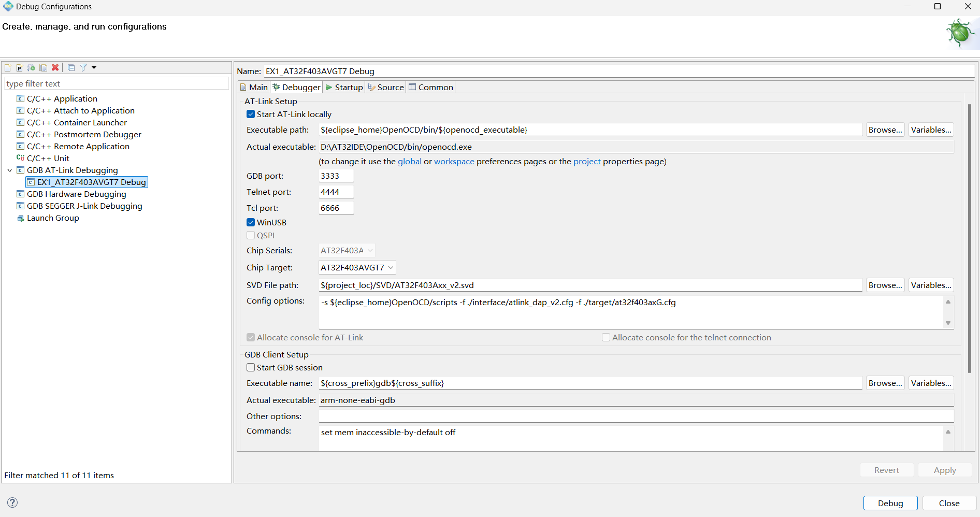980x517 pixels.
Task: Click the C/C++ Unit icon
Action: click(x=21, y=158)
